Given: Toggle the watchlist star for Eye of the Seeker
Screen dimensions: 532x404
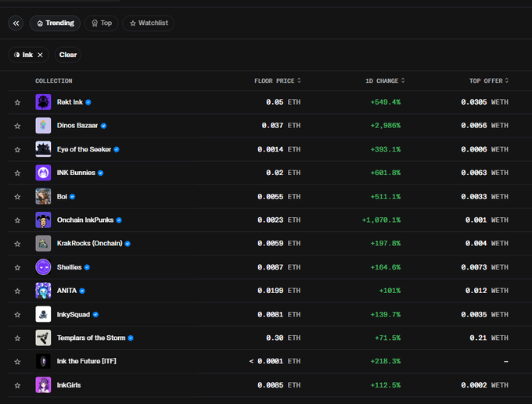Looking at the screenshot, I should (17, 149).
